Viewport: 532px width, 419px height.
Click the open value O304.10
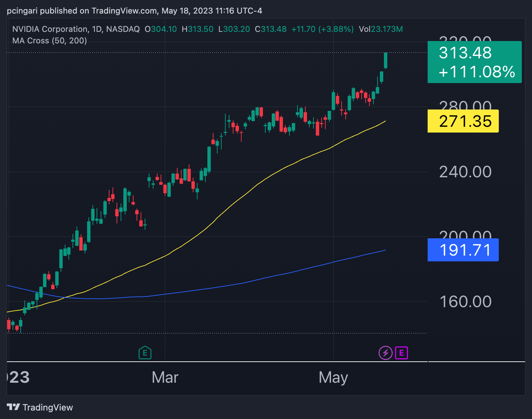tap(161, 29)
